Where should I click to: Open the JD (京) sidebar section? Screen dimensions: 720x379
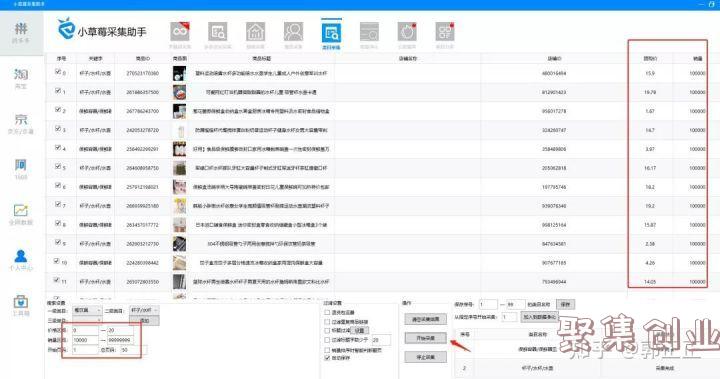pos(21,124)
